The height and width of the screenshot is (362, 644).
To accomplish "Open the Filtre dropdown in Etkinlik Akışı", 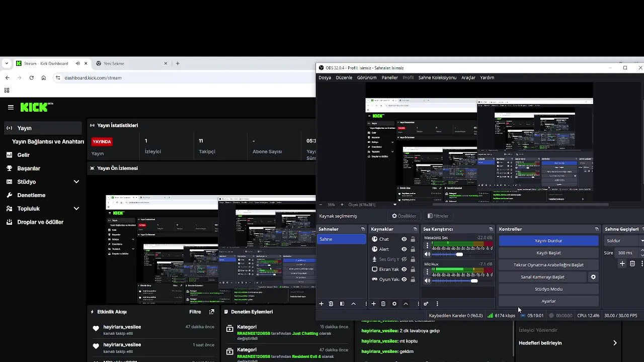I will (195, 312).
